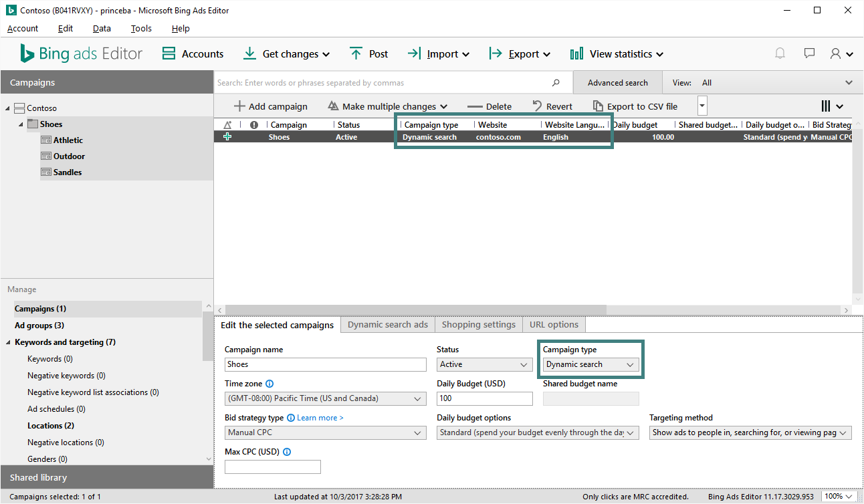The height and width of the screenshot is (504, 864).
Task: Open the Export menu
Action: [520, 54]
